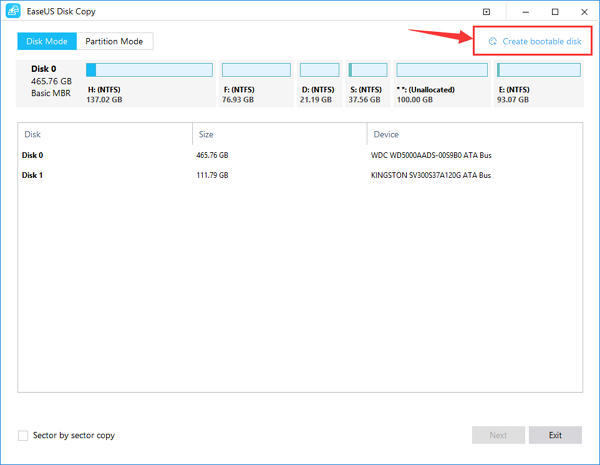Select the S: (NTFS) partition block
The width and height of the screenshot is (600, 465).
click(368, 83)
